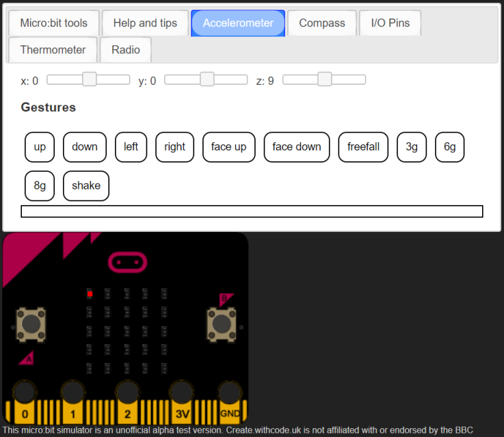This screenshot has height=437, width=504.
Task: Click the micro:bit face logo
Action: pos(128,262)
